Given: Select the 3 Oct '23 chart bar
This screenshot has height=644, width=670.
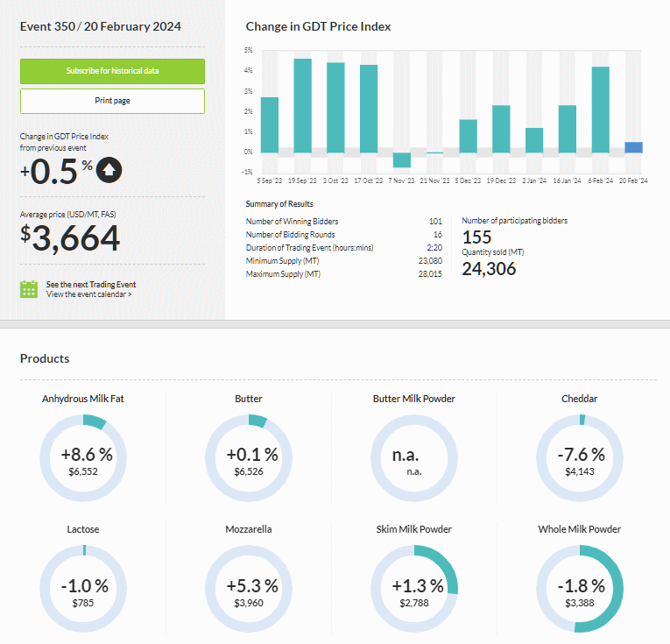Looking at the screenshot, I should point(335,108).
